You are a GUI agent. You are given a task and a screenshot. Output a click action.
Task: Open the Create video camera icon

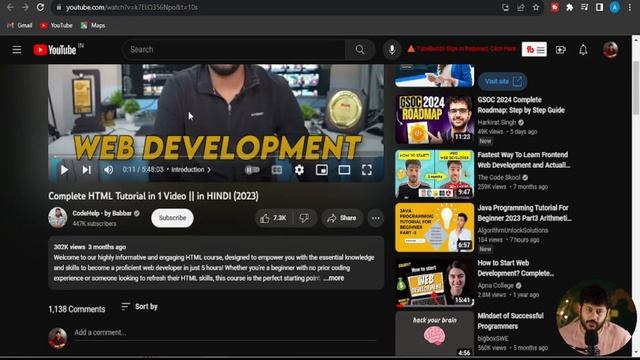561,50
